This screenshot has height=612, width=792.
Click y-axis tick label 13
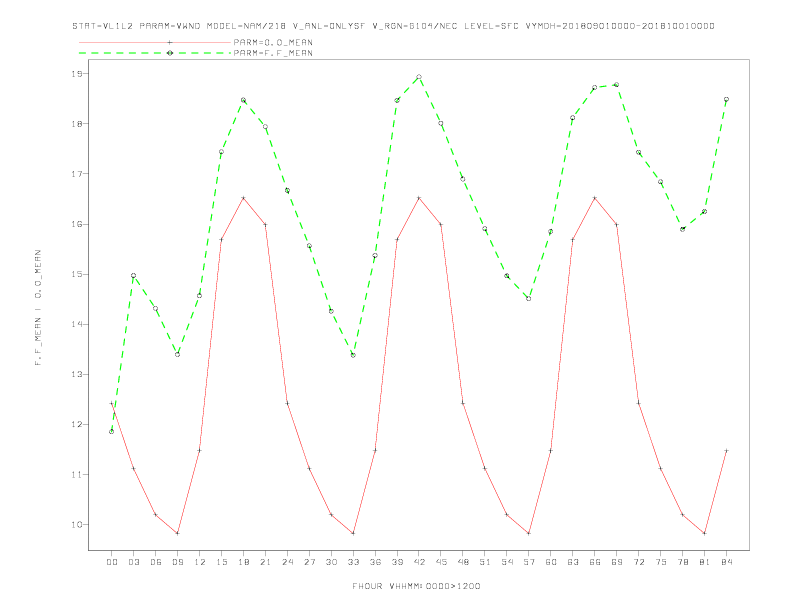pos(76,374)
